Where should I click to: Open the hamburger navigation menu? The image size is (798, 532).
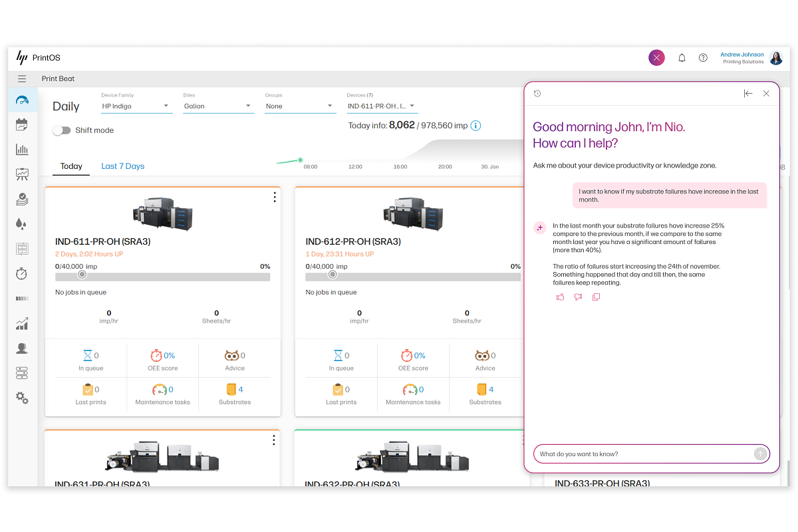pos(22,78)
